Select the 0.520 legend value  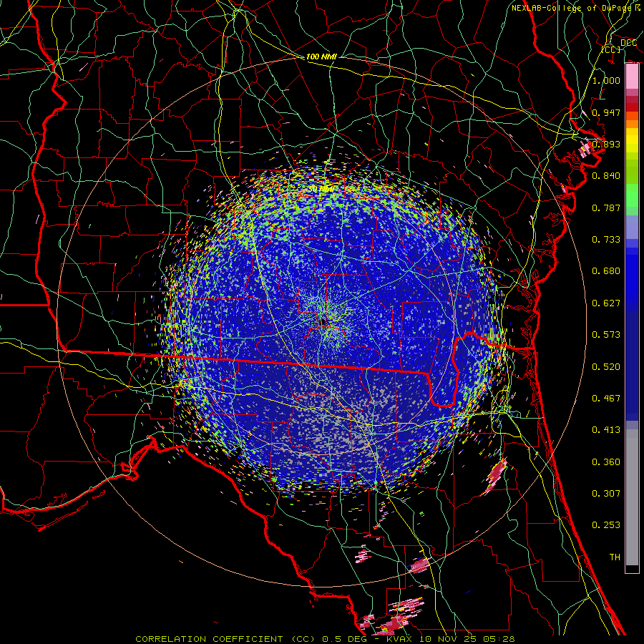[x=606, y=366]
